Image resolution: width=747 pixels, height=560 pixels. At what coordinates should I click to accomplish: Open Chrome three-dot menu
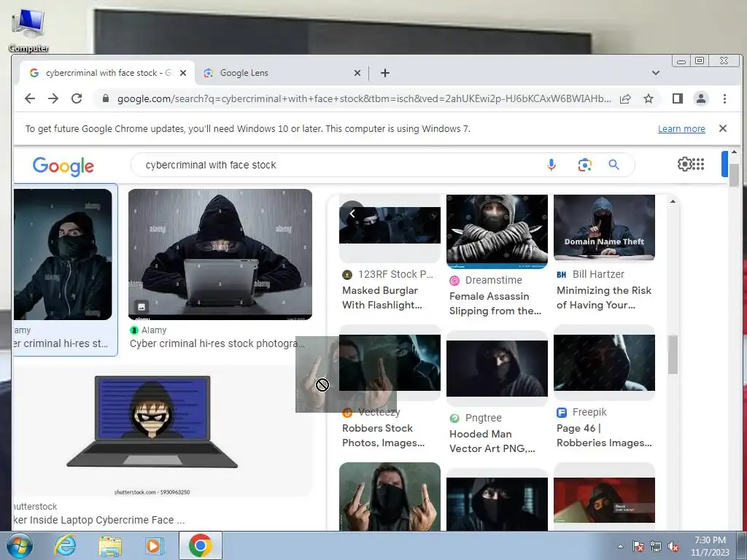tap(724, 98)
